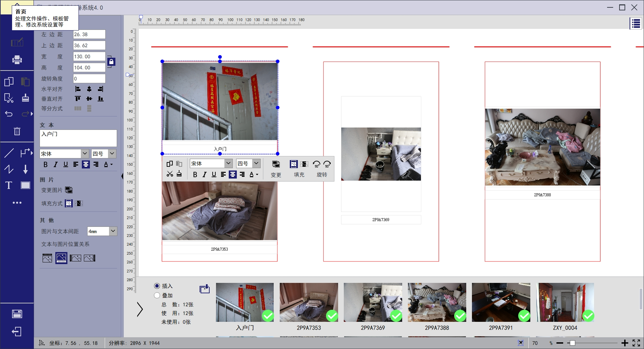The width and height of the screenshot is (644, 349).
Task: Click the format brush icon in sidebar
Action: coord(25,98)
